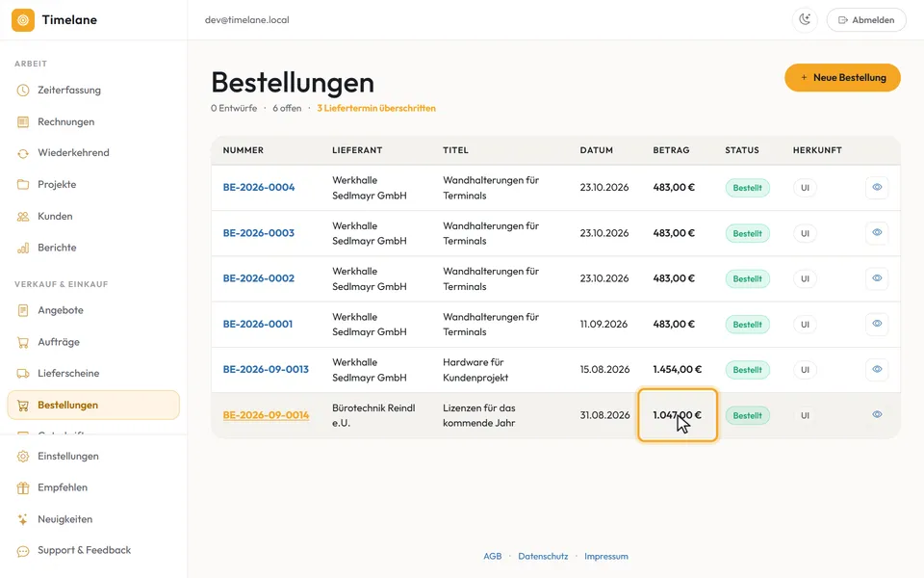Click the Betrag column header
The height and width of the screenshot is (578, 924).
tap(671, 150)
